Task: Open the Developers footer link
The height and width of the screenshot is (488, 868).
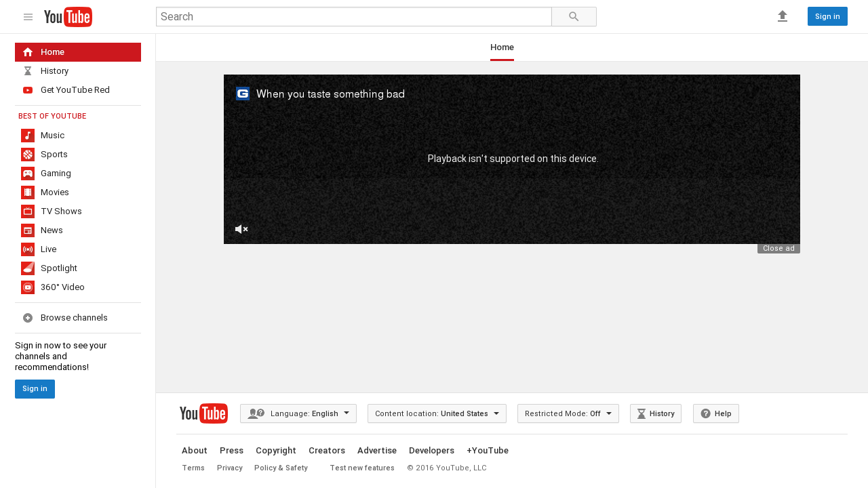Action: click(431, 451)
